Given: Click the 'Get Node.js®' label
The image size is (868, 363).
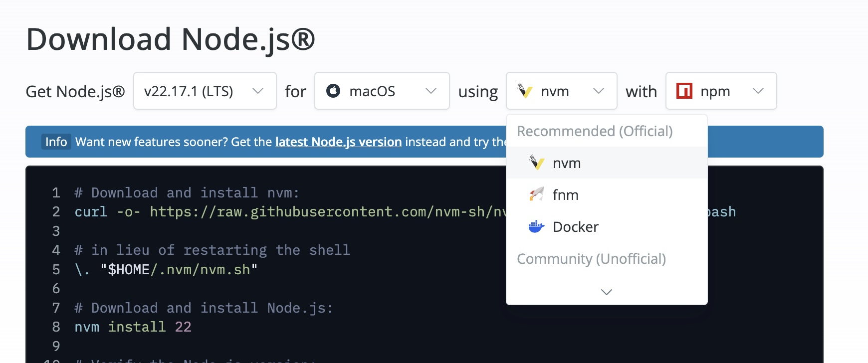Looking at the screenshot, I should (75, 92).
